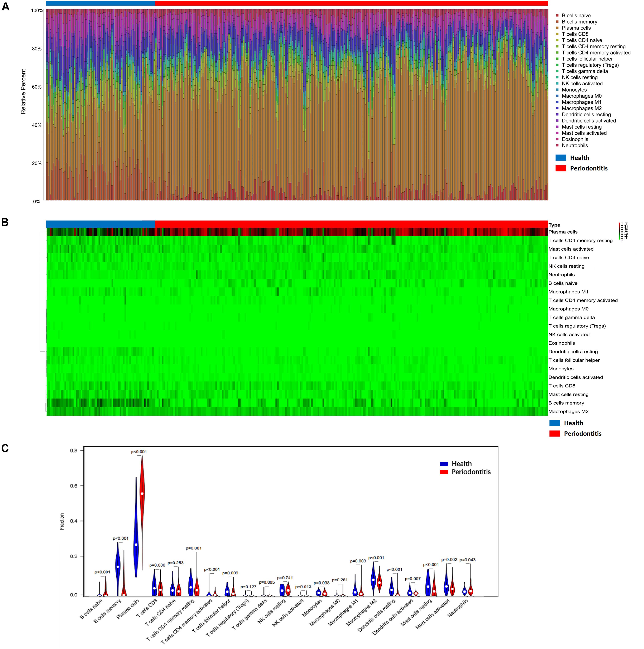Select 'T cells follicular helper' in panel A legend

point(587,59)
